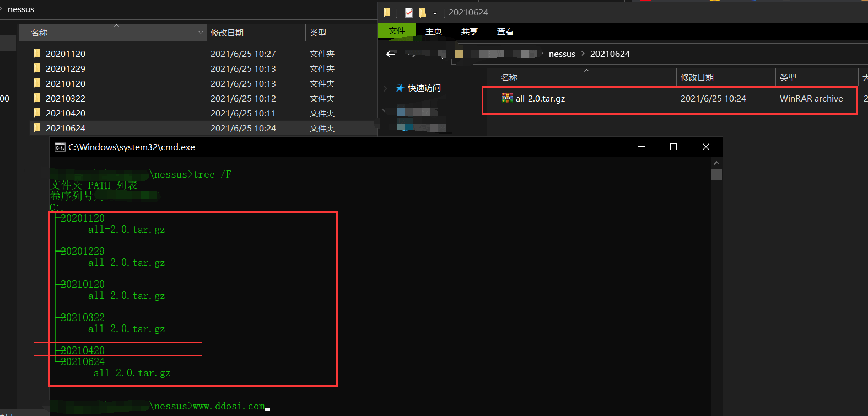Screen dimensions: 868x416
Task: Switch to the 主页 ribbon tab
Action: [434, 31]
